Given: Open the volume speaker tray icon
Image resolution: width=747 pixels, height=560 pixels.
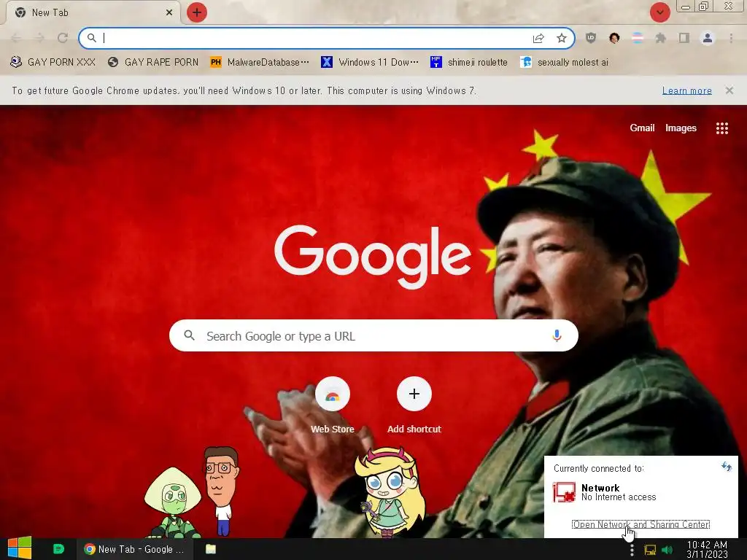Looking at the screenshot, I should [667, 550].
